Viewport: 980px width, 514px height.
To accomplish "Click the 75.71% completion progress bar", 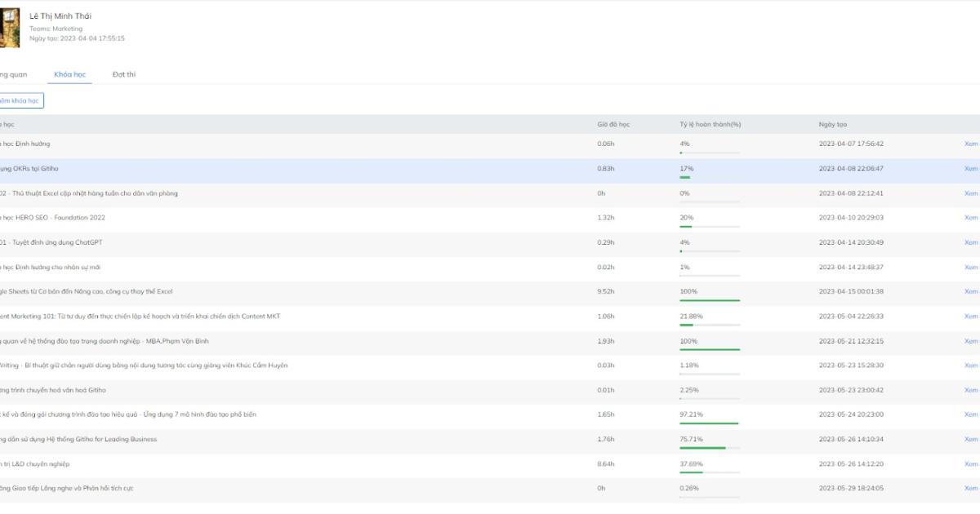I will 710,448.
